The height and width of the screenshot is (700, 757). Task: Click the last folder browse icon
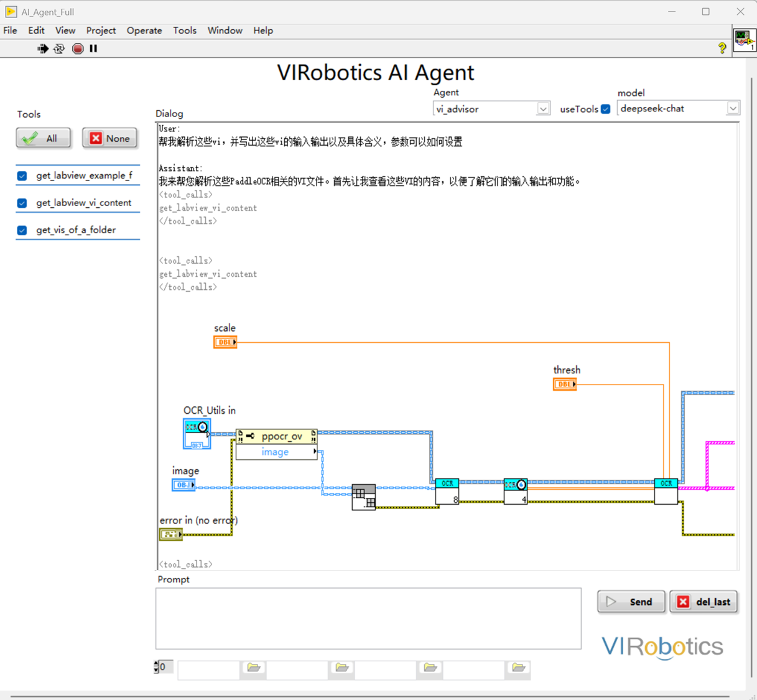(518, 668)
